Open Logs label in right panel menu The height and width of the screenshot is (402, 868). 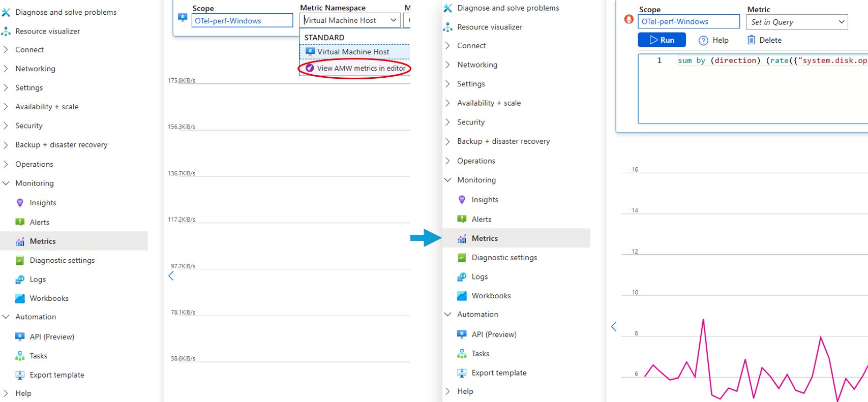tap(480, 277)
